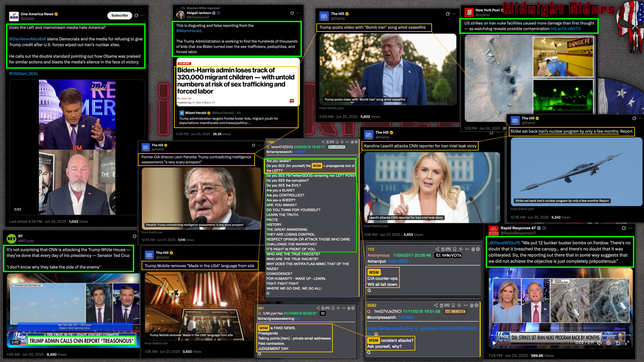Collapse Q post 110 with the up-arrow icon

[x=478, y=249]
